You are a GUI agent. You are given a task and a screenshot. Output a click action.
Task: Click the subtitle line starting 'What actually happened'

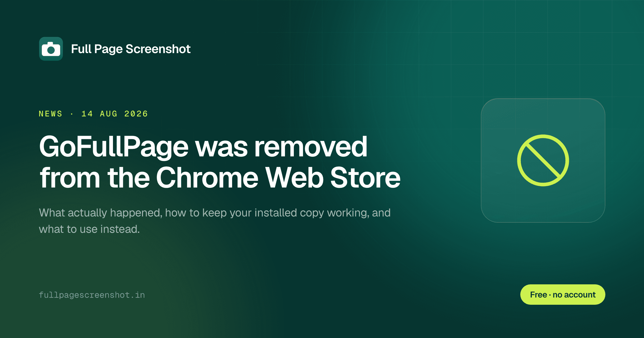click(215, 213)
